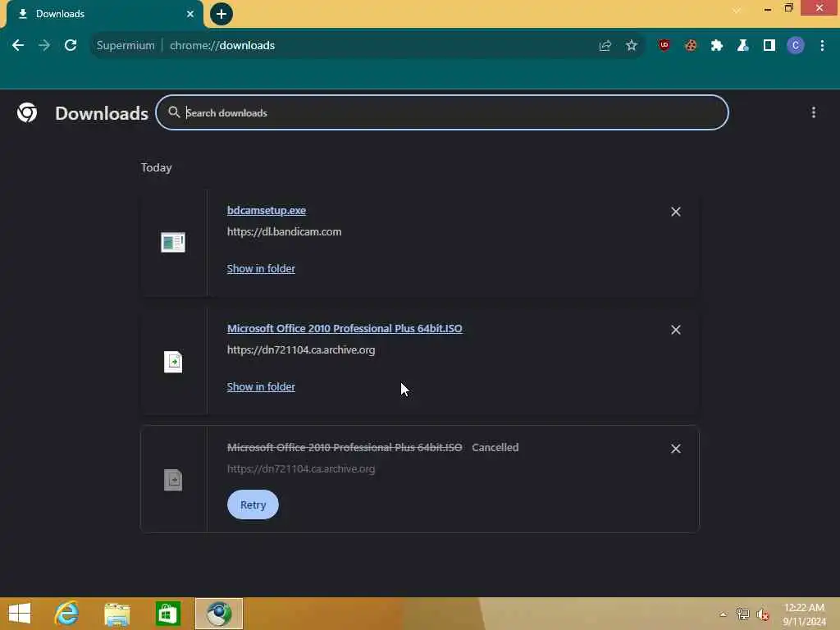
Task: Open the cookie extension icon
Action: (691, 46)
